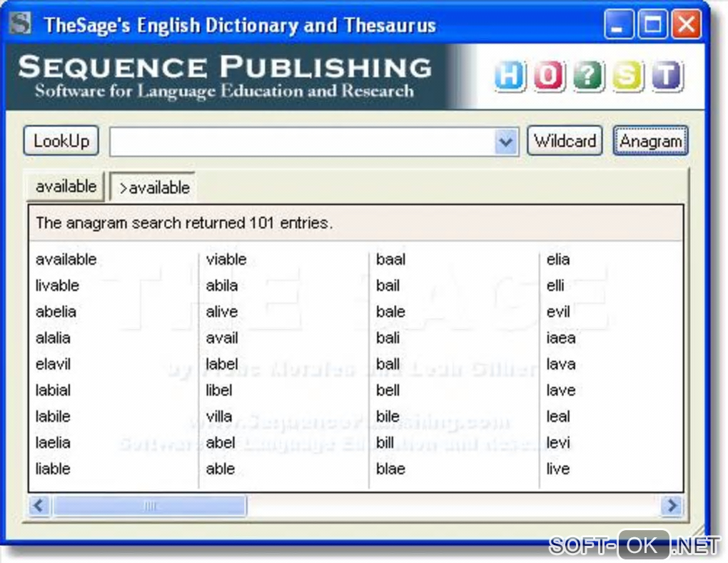Select the word 'elia'

pos(558,260)
